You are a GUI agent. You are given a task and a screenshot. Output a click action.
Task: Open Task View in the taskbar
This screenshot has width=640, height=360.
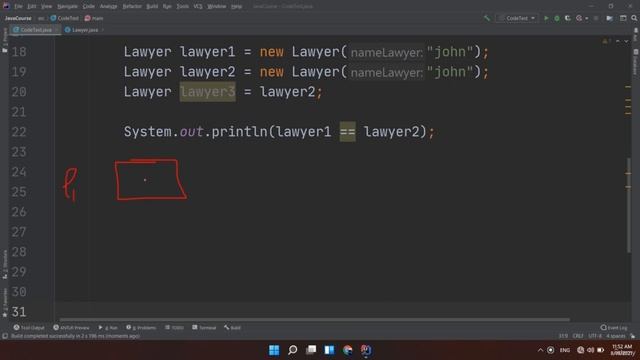pyautogui.click(x=311, y=350)
